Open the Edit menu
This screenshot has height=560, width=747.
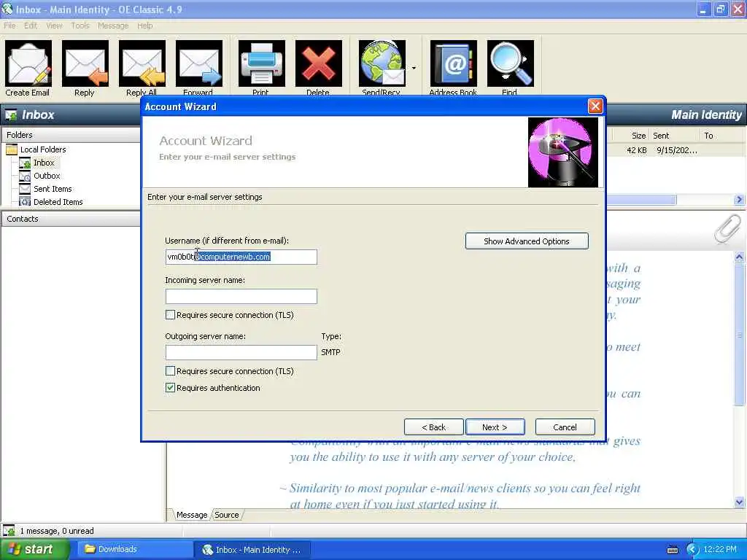tap(31, 26)
